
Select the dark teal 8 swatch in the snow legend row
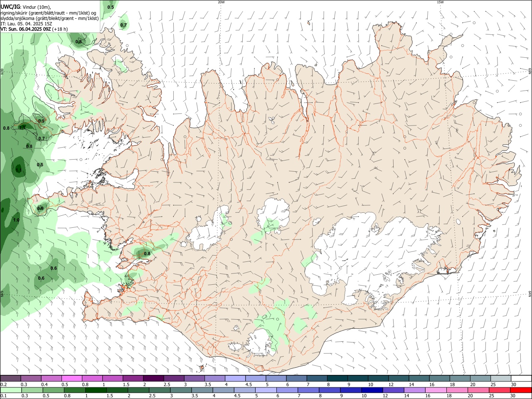(337, 378)
